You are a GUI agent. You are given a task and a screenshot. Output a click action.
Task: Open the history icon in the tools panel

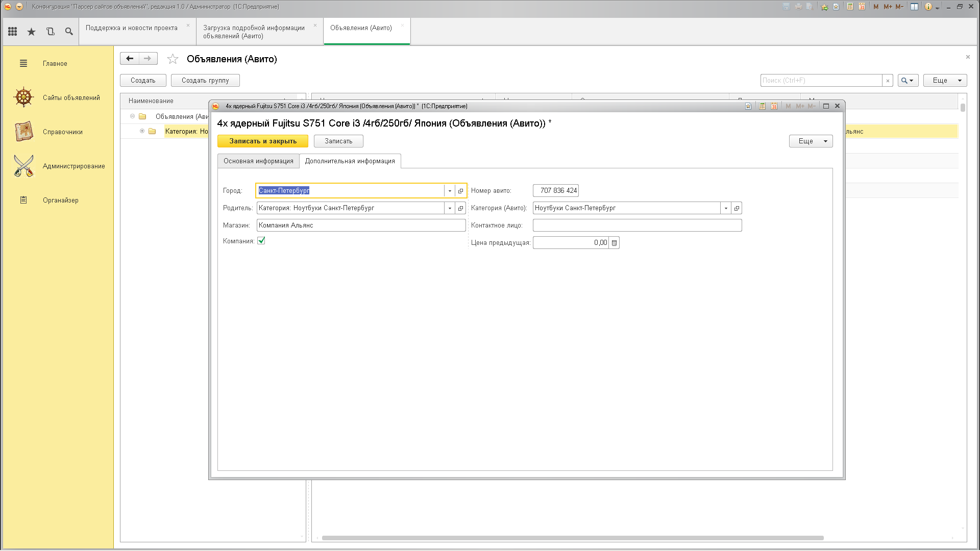50,32
